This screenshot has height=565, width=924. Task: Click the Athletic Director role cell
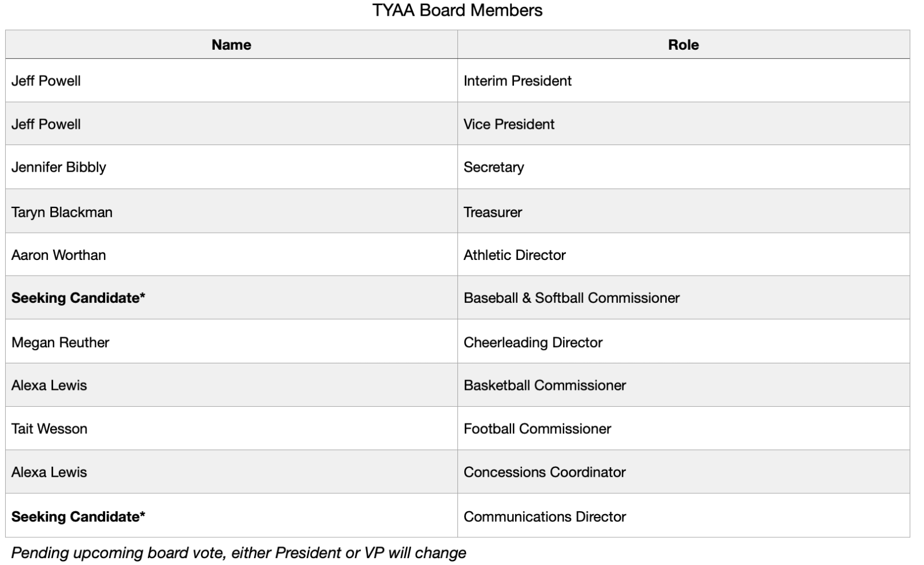click(515, 255)
